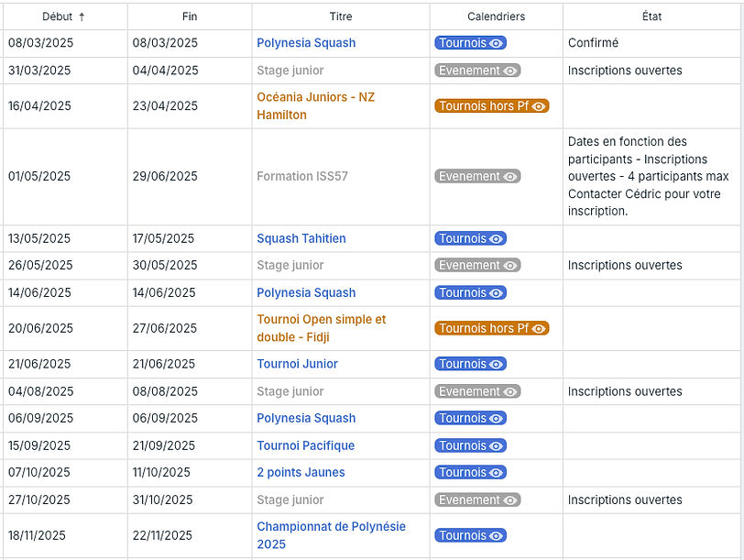Open Championnat de Polynésie 2025 link
744x560 pixels.
coord(331,535)
